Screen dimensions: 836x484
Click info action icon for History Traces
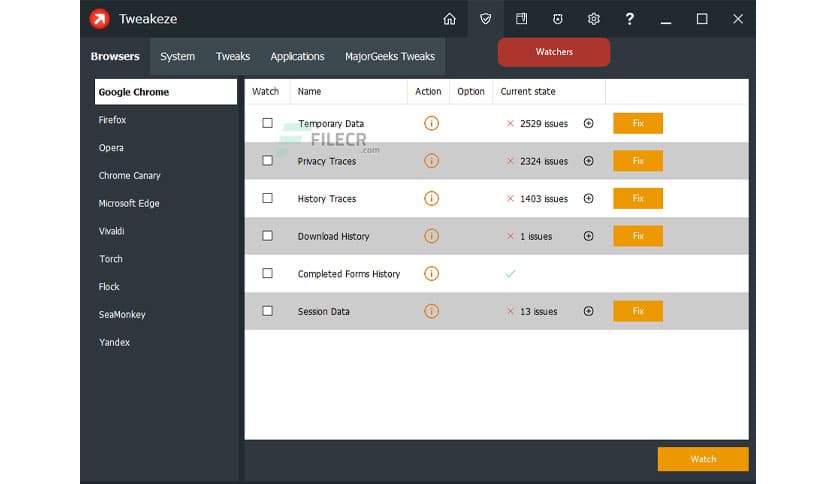pyautogui.click(x=431, y=198)
